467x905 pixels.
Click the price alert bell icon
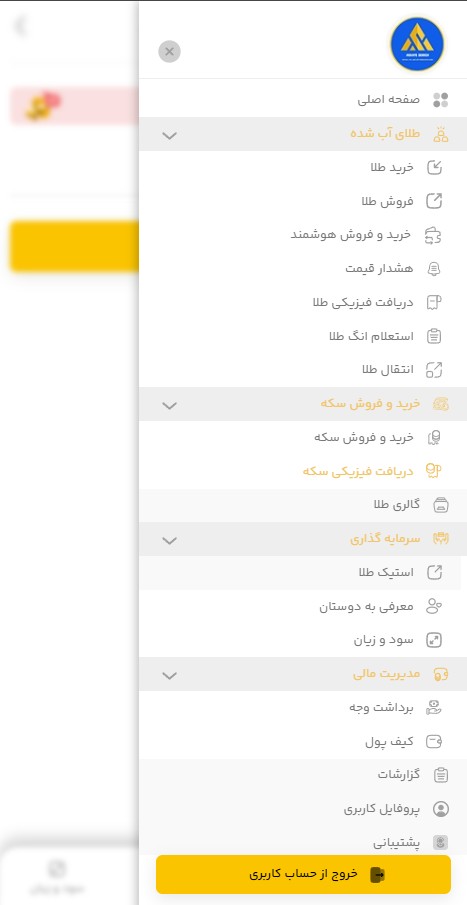click(x=434, y=269)
